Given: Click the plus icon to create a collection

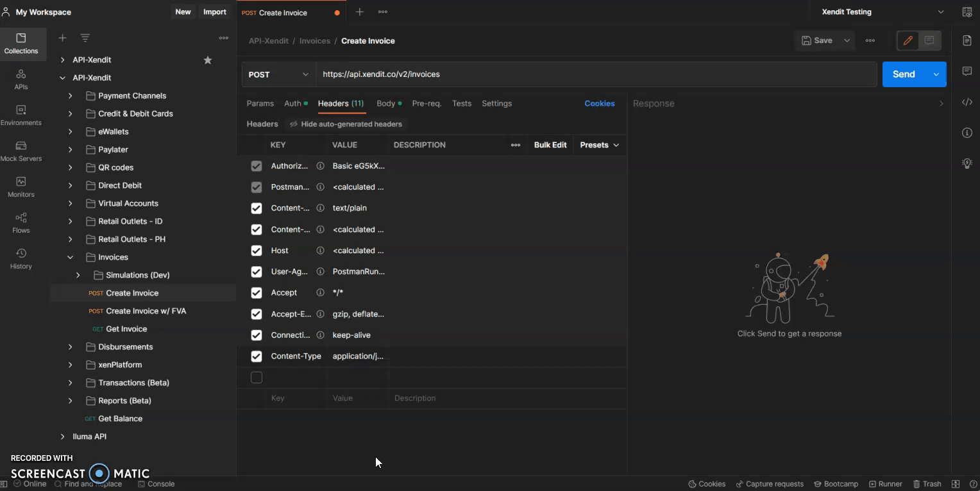Looking at the screenshot, I should click(62, 38).
